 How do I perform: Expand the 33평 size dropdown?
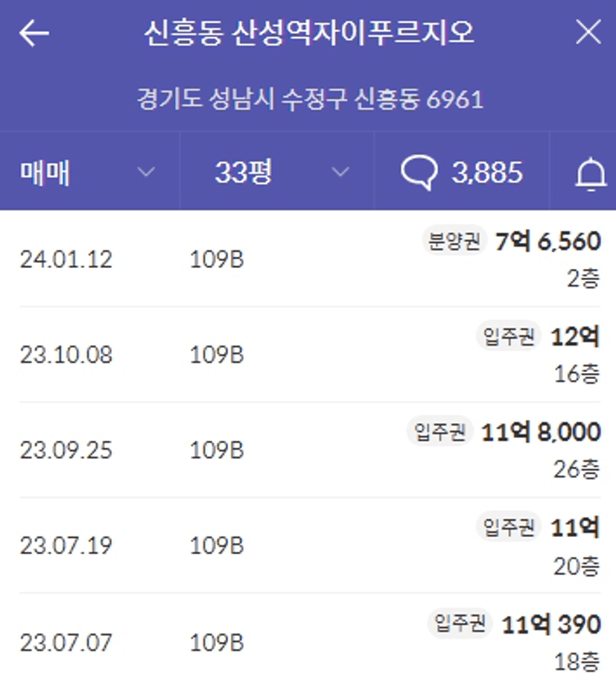tap(277, 172)
